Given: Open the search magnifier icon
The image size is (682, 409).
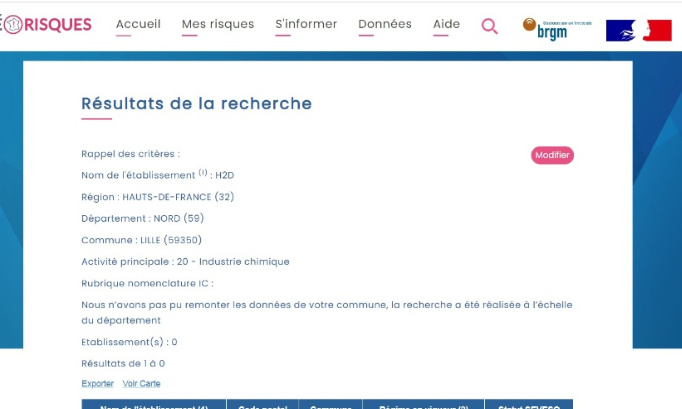Looking at the screenshot, I should (489, 26).
